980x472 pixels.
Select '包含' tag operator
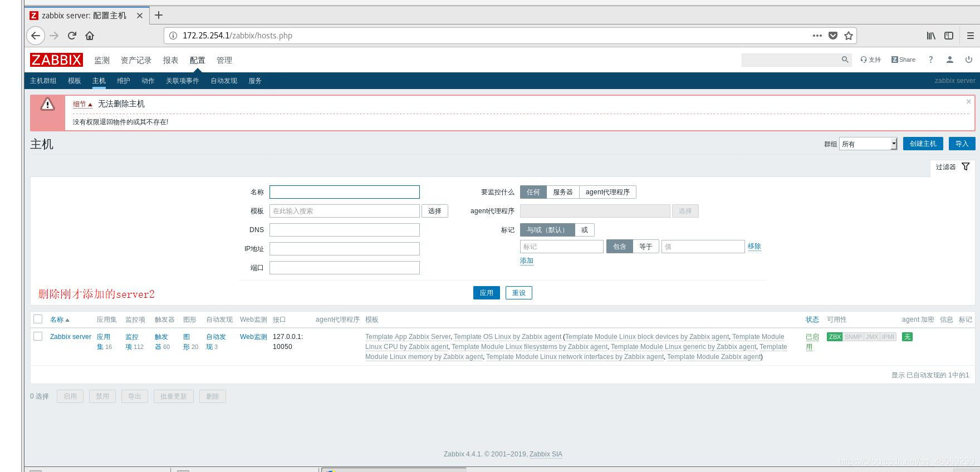(x=620, y=247)
